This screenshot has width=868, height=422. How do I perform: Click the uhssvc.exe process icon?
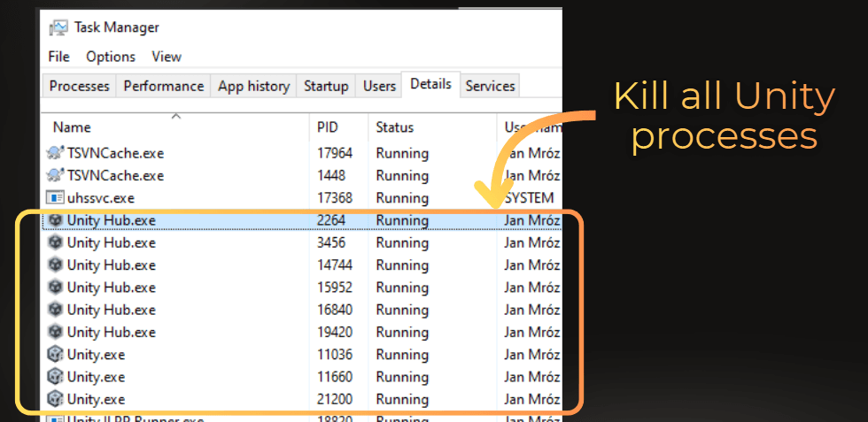[55, 198]
